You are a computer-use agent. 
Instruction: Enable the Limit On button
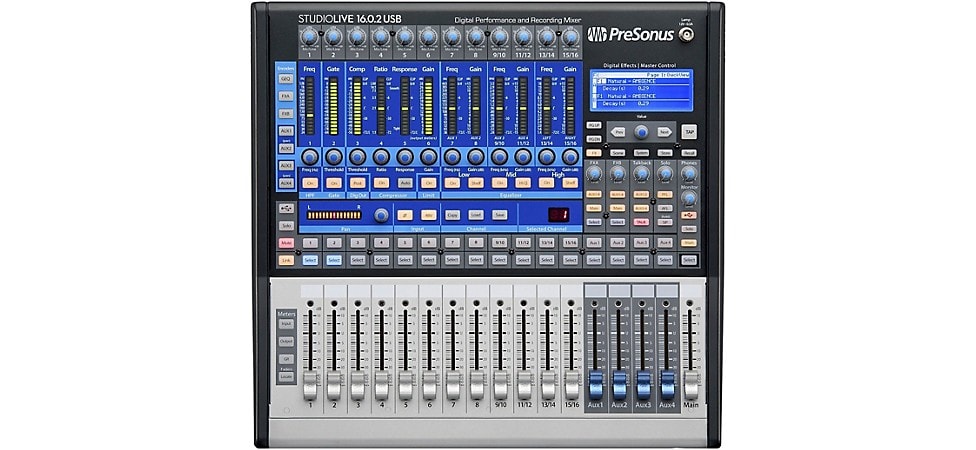pos(428,183)
